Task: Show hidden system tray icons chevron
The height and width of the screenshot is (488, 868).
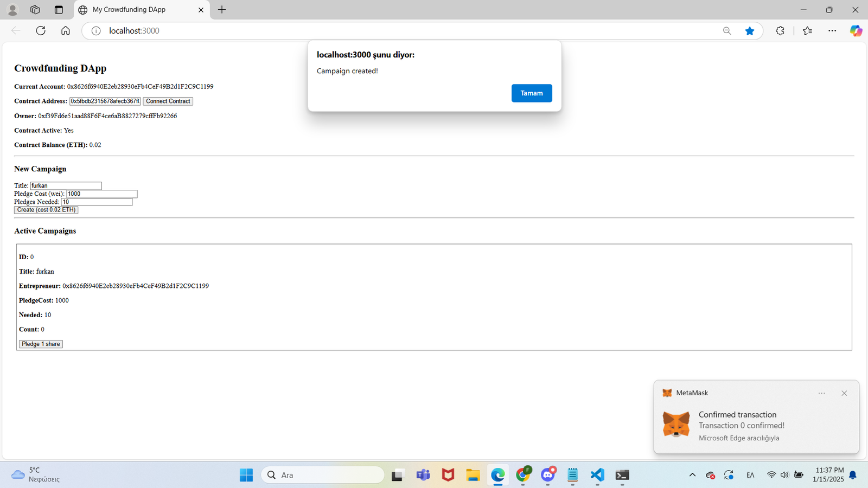Action: click(692, 475)
